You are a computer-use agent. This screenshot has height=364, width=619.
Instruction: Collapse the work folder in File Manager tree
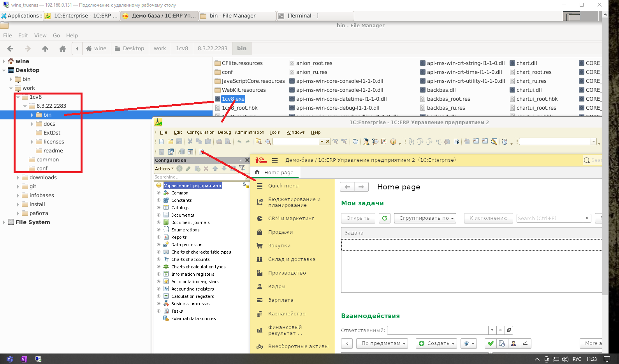click(11, 88)
